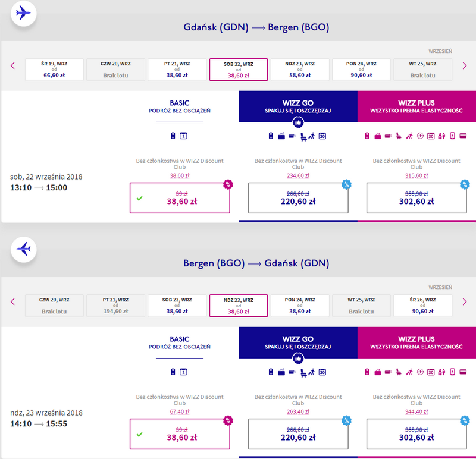Click the airplane icon above the Gdańsk to Bergen flight
Viewport: 476px width, 459px height.
tap(23, 13)
